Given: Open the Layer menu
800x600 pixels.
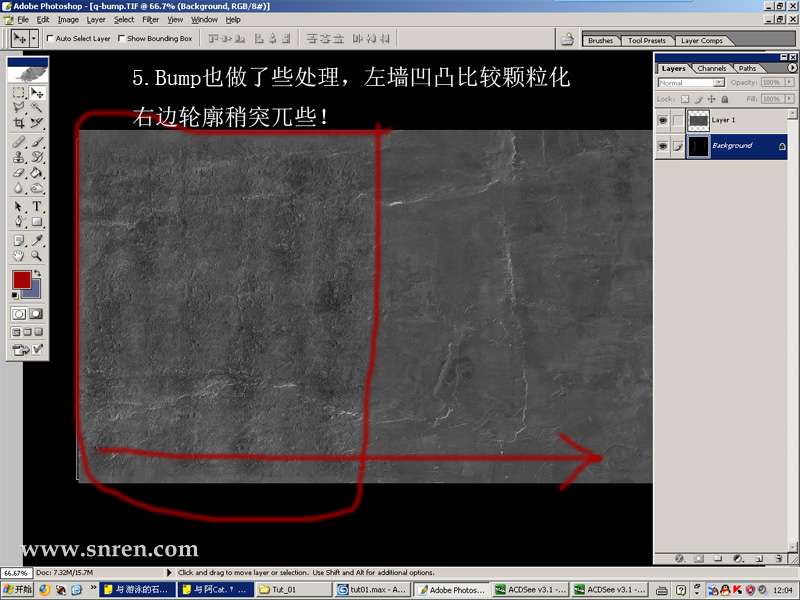Looking at the screenshot, I should pos(96,19).
